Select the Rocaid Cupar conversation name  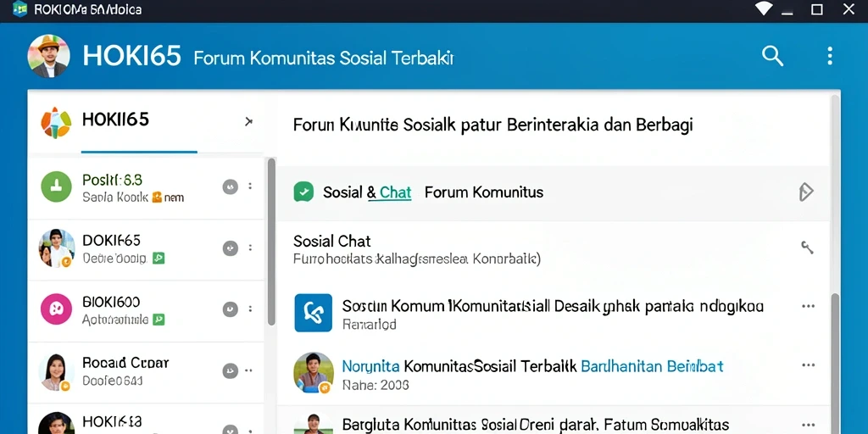[125, 363]
